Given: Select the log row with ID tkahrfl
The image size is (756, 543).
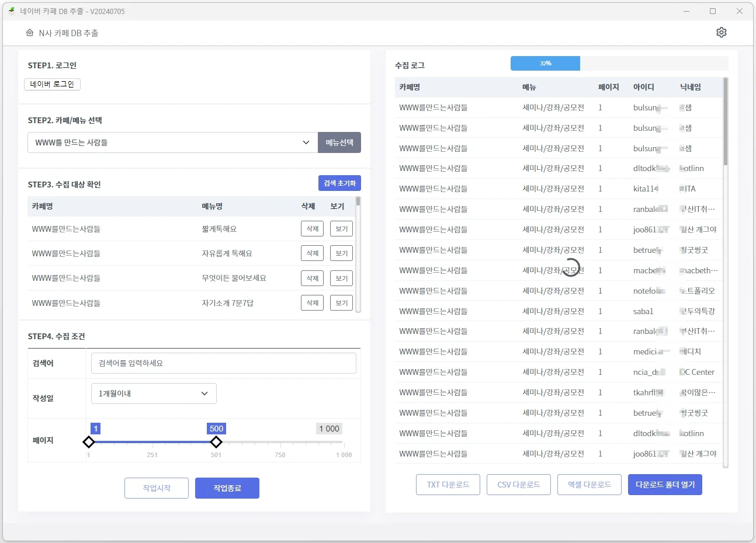Looking at the screenshot, I should (559, 392).
